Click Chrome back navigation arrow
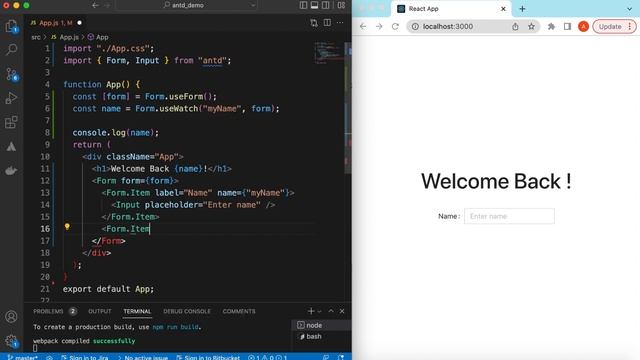This screenshot has height=360, width=640. [x=363, y=27]
